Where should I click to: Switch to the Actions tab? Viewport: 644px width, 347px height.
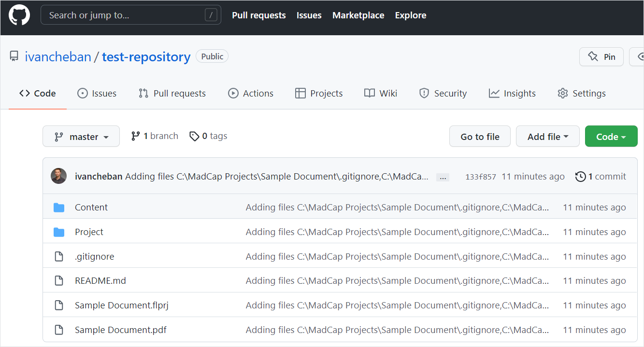tap(251, 93)
